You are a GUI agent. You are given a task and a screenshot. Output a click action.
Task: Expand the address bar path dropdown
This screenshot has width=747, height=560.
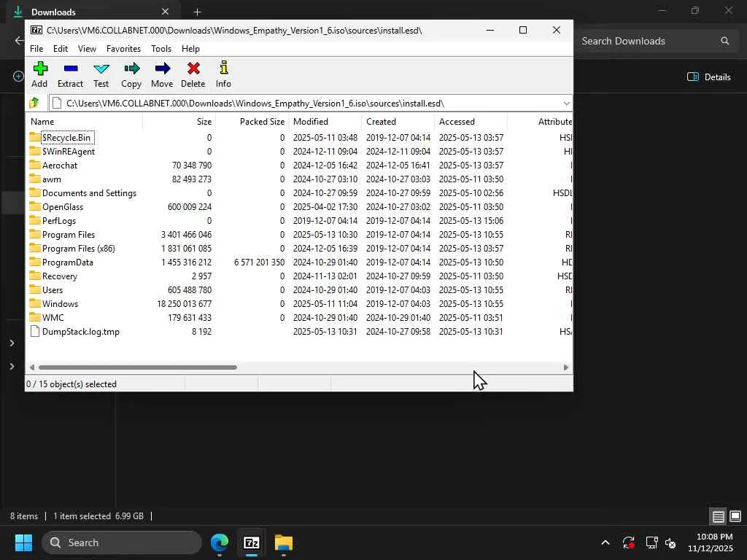pyautogui.click(x=566, y=104)
